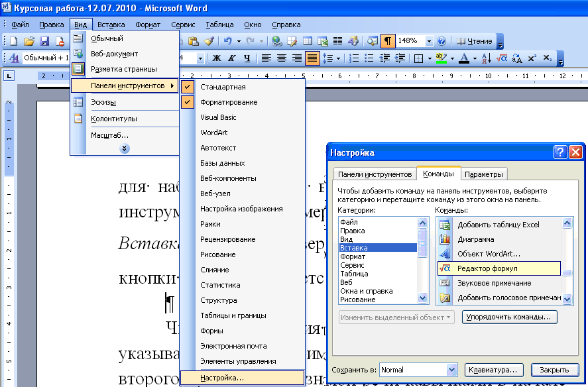Enable the WordArt toolbar
This screenshot has height=387, width=588.
tap(243, 133)
